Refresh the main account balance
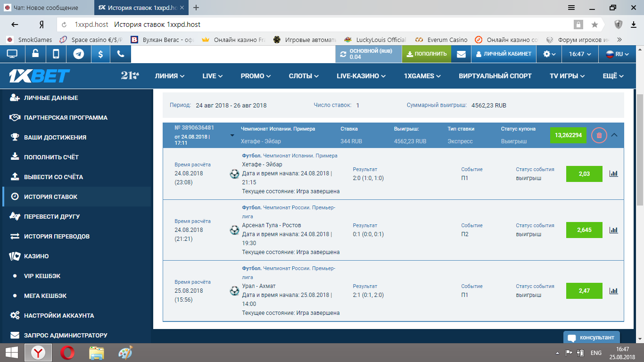This screenshot has width=644, height=362. 343,54
